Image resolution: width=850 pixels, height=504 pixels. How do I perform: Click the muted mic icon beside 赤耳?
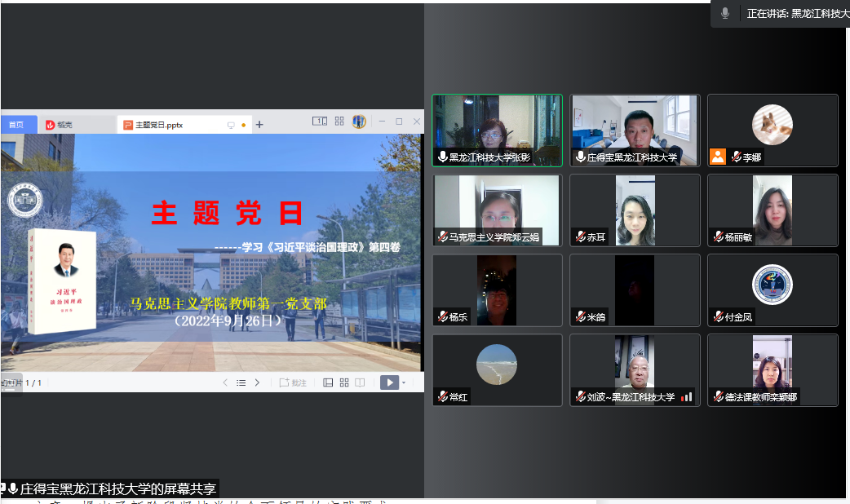[581, 237]
